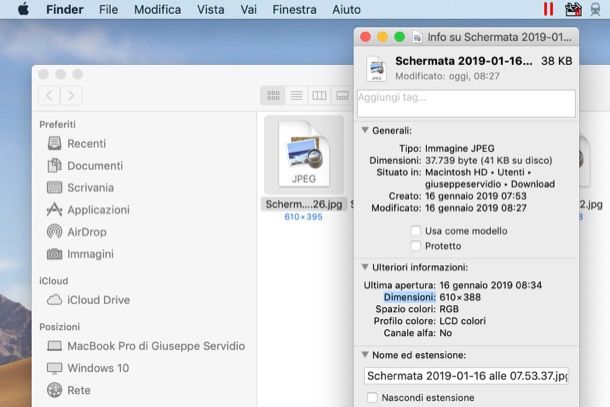Open the Finestra menu
Screen dimensions: 610x407
[x=294, y=9]
